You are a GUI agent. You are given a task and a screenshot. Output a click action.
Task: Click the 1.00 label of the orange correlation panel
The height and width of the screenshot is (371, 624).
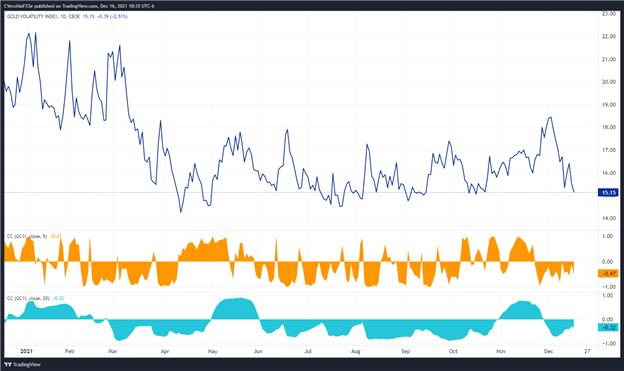608,236
